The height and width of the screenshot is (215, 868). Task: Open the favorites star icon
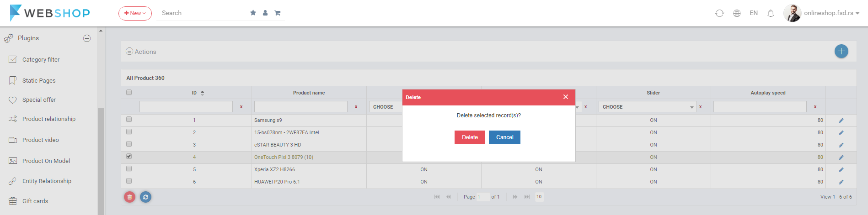pos(253,13)
